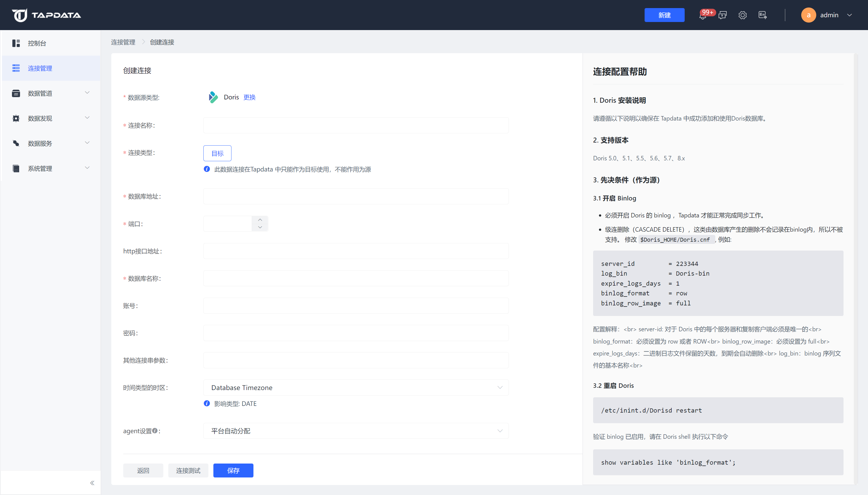Click the notification bell icon
The width and height of the screenshot is (868, 495).
tap(702, 16)
